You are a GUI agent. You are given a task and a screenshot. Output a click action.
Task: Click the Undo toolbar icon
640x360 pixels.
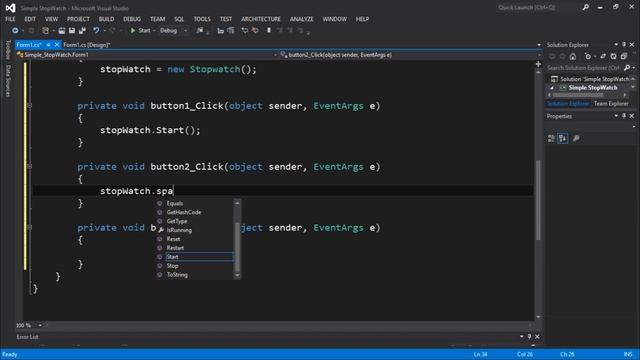96,30
